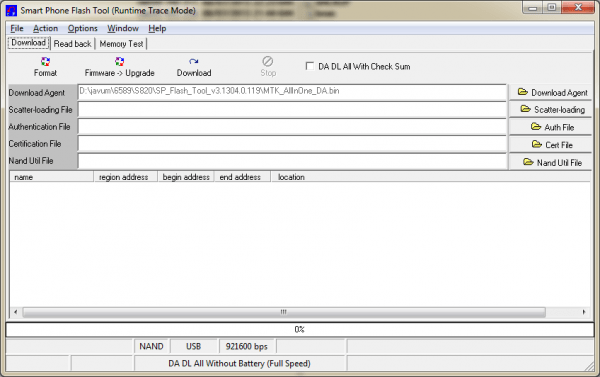The image size is (600, 377).
Task: Click the Authentication File text field
Action: pyautogui.click(x=292, y=127)
